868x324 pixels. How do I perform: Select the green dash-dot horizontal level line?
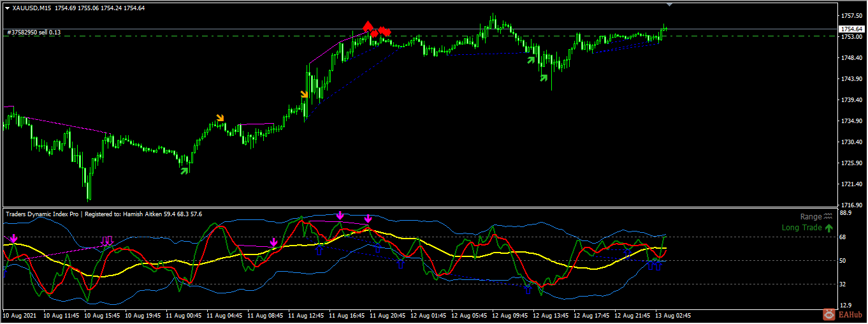coord(419,36)
